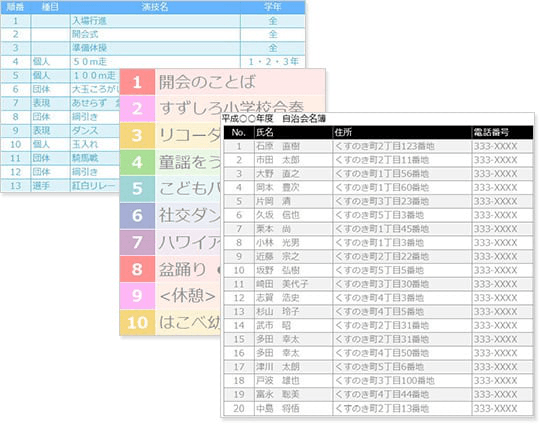Screen dimensions: 540x432
Task: Select the address くすのき町1丁目45番地
Action: 382,229
